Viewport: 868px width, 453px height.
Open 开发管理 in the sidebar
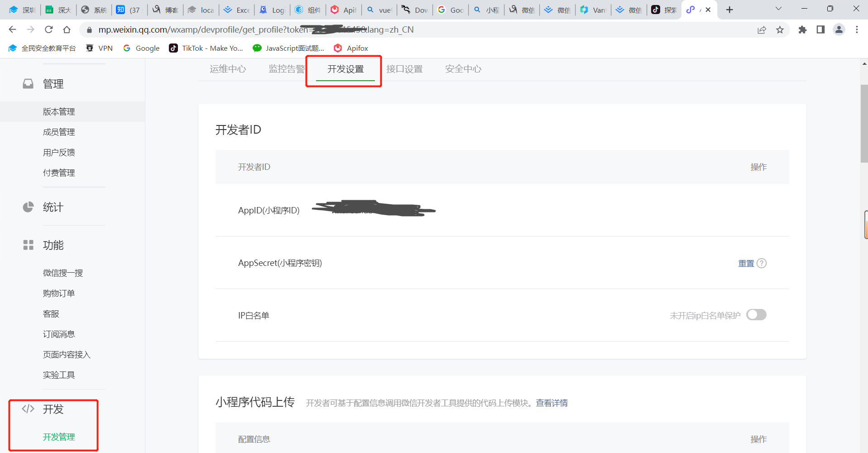[59, 437]
